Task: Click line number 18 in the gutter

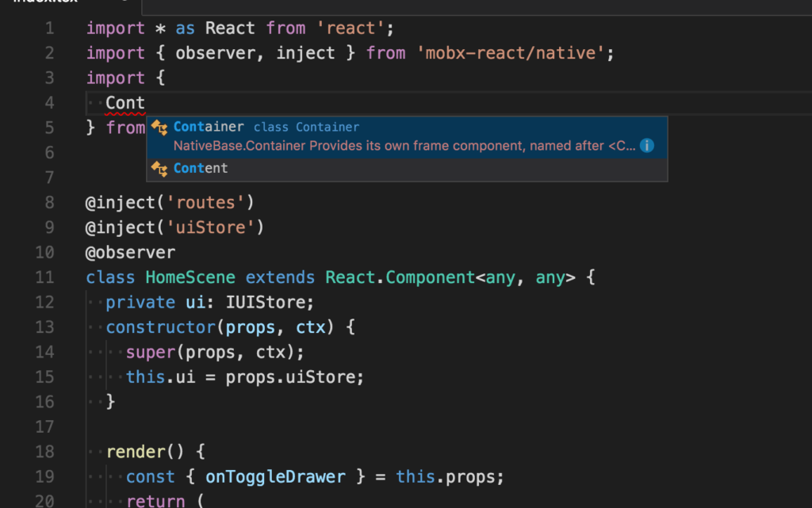Action: click(45, 452)
